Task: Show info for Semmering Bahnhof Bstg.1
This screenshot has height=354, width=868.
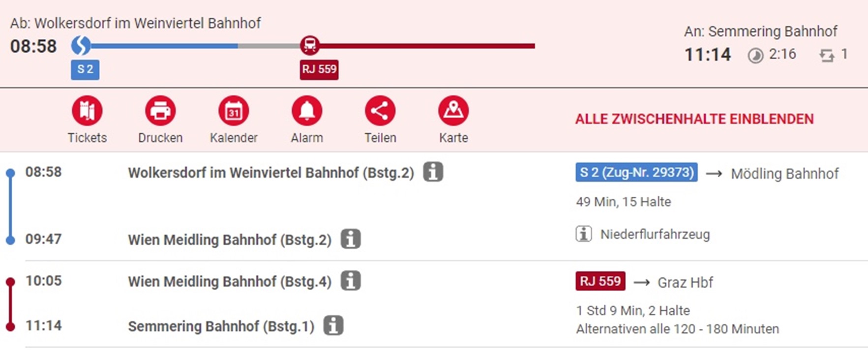Action: point(333,325)
